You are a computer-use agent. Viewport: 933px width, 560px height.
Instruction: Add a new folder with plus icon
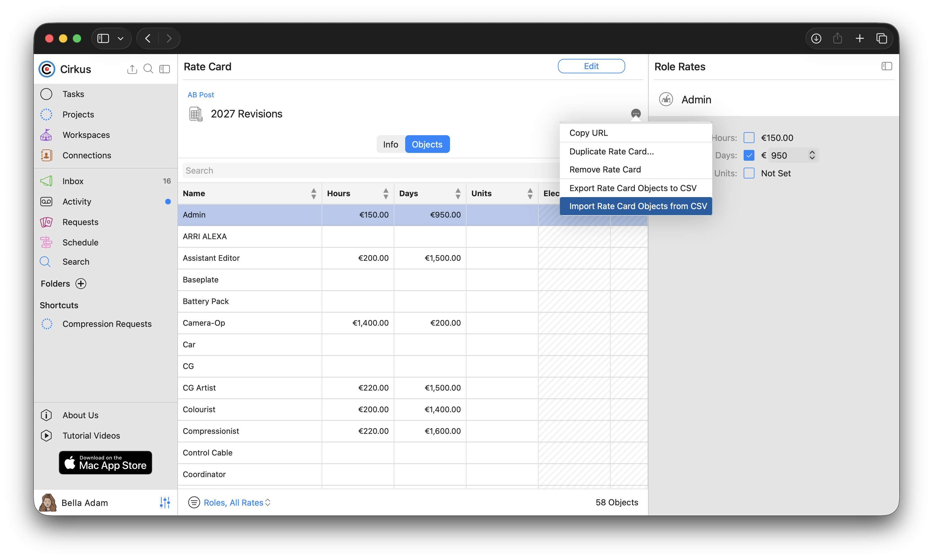tap(81, 283)
